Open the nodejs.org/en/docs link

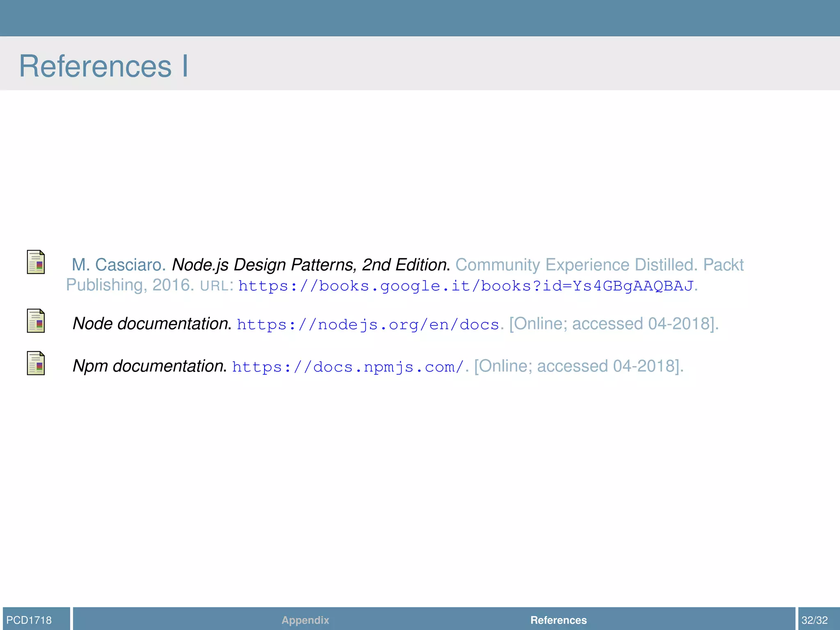coord(368,324)
